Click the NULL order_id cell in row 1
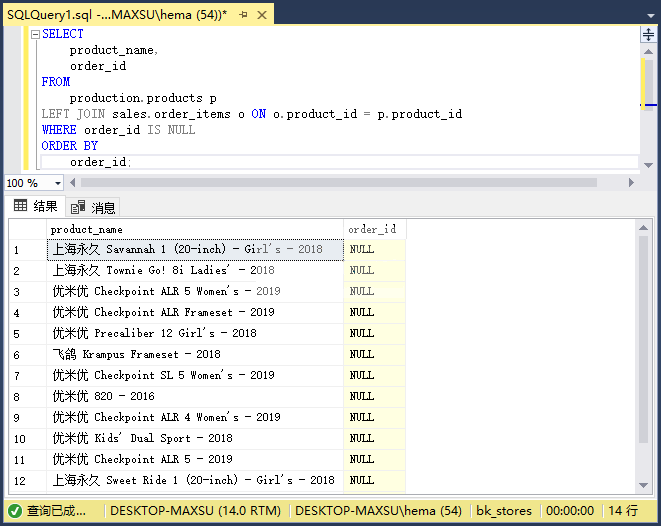661x526 pixels. pos(374,250)
